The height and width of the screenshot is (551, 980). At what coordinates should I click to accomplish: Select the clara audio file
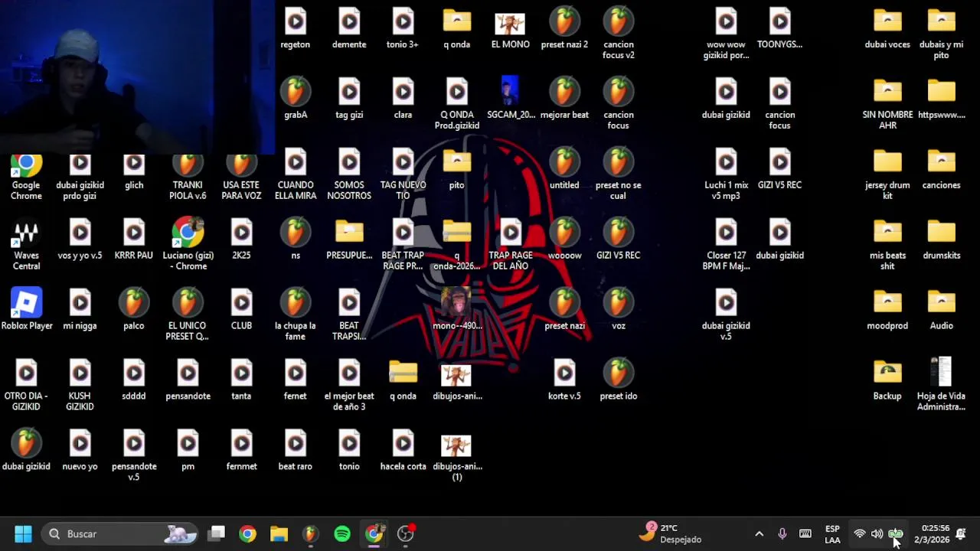[x=403, y=99]
